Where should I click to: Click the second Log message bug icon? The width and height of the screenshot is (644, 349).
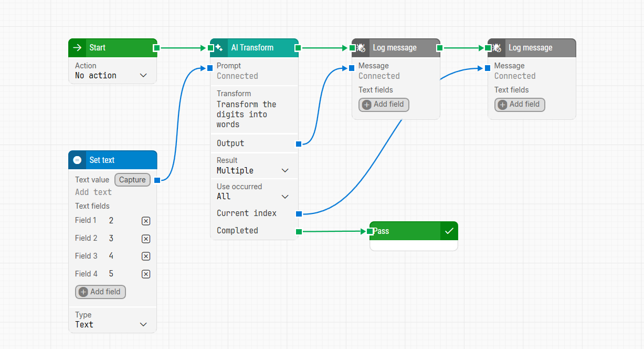click(497, 48)
